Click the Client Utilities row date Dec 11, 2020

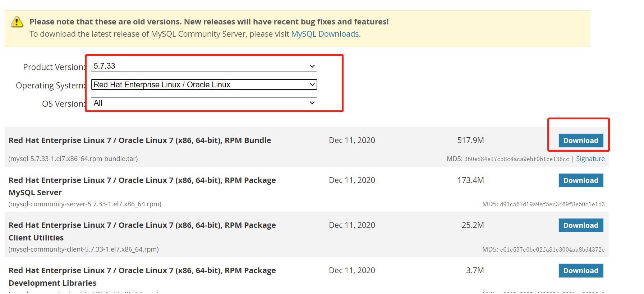pyautogui.click(x=352, y=225)
